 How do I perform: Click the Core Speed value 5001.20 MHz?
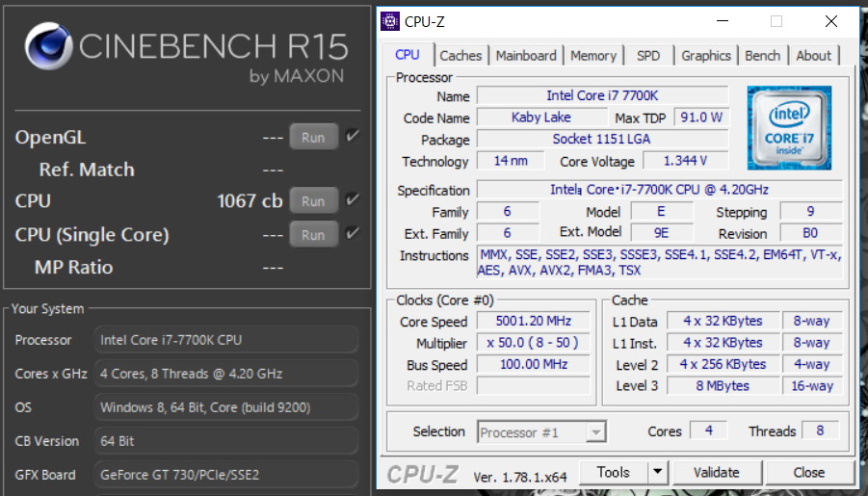pyautogui.click(x=534, y=321)
